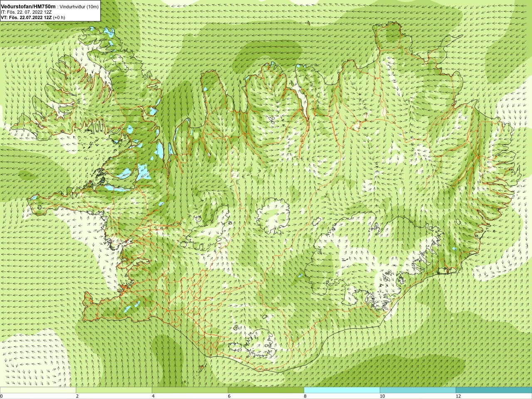The width and height of the screenshot is (532, 399).
Task: Click the 'Vindurhviður (10m)' parameter label
Action: point(79,7)
